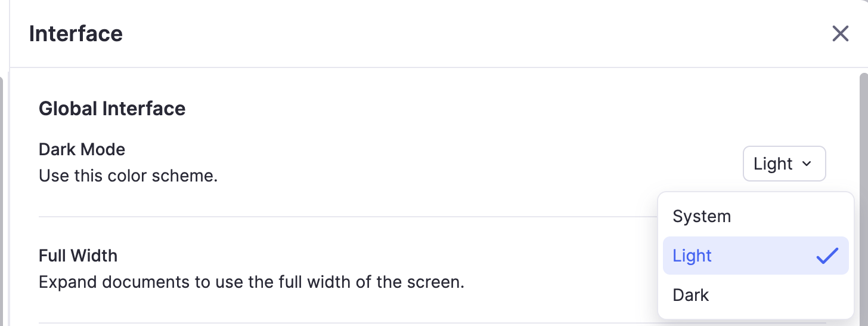Viewport: 868px width, 326px height.
Task: Click the divider line below Full Width
Action: coord(346,323)
